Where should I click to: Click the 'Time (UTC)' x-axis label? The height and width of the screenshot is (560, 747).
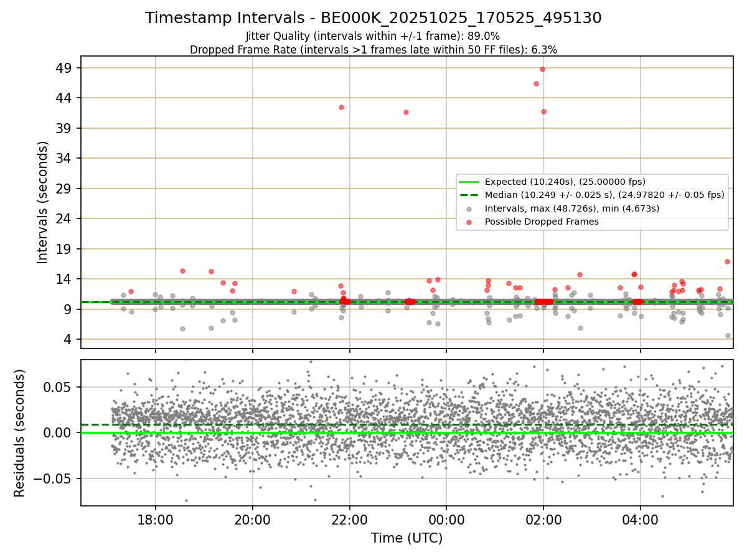point(406,538)
